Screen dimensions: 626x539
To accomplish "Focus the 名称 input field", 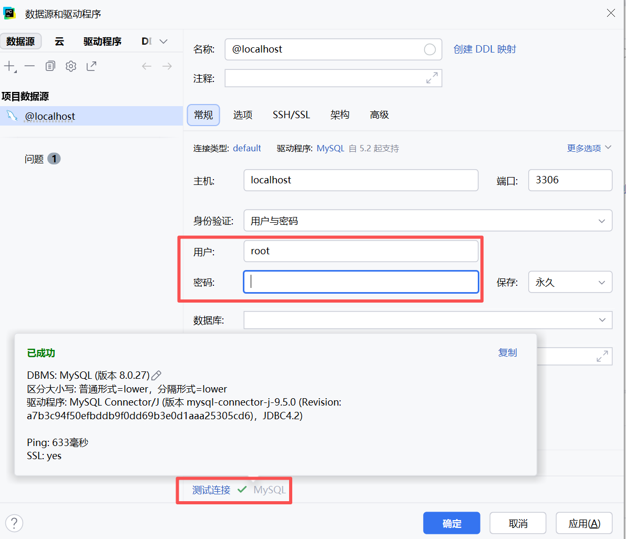I will pos(333,50).
